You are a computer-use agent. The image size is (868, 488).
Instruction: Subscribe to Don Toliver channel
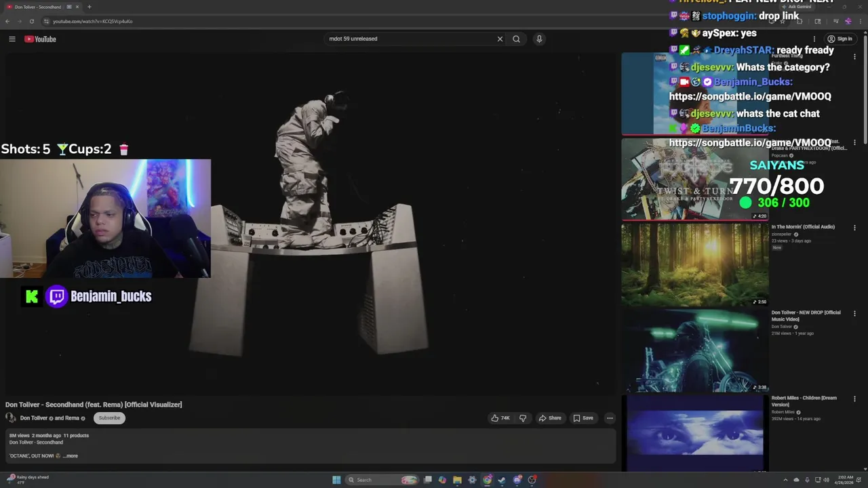point(109,418)
